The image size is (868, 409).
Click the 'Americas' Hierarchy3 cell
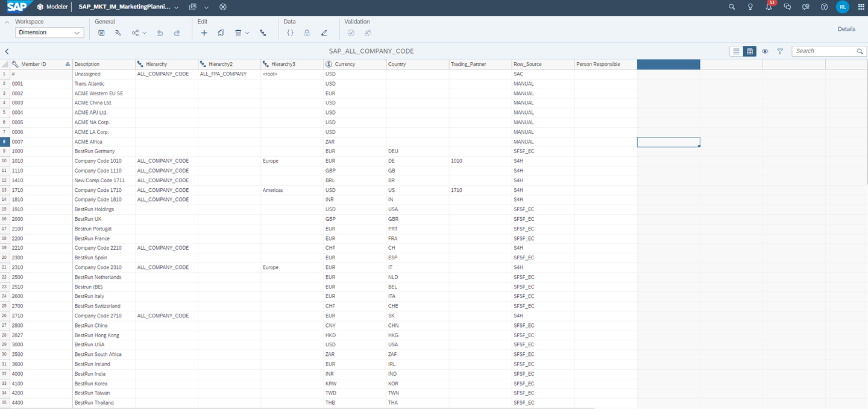(292, 190)
